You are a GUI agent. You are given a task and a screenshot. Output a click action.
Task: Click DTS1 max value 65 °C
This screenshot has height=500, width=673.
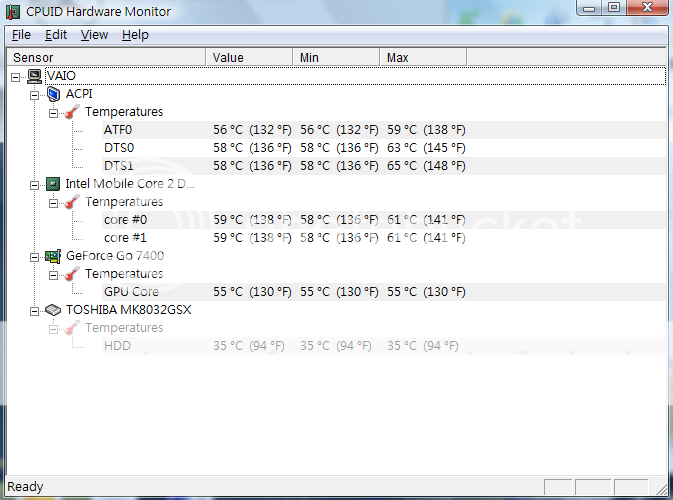[x=426, y=166]
